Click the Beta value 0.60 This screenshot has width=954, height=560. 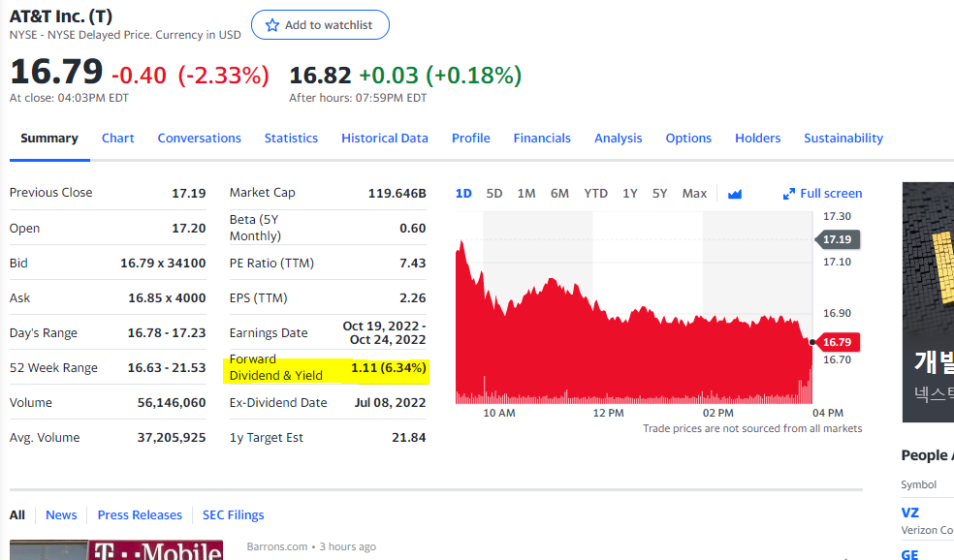click(412, 228)
